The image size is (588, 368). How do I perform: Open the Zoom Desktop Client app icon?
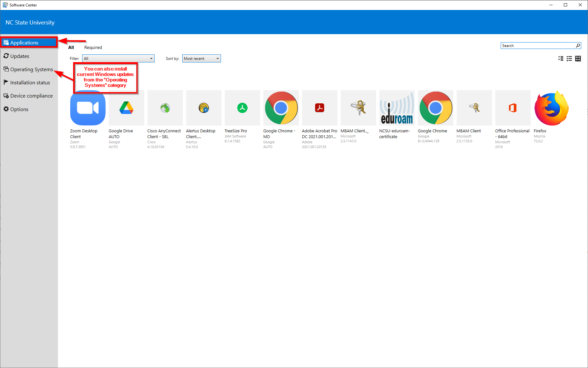[88, 108]
